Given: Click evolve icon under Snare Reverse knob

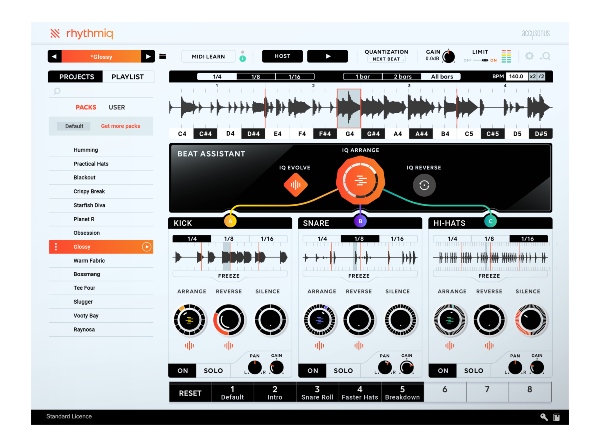Looking at the screenshot, I should coord(359,346).
